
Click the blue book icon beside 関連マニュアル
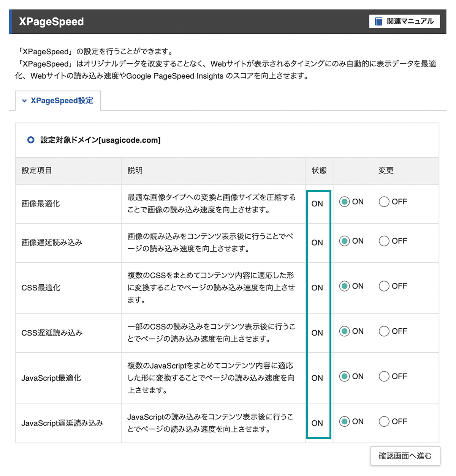point(378,21)
